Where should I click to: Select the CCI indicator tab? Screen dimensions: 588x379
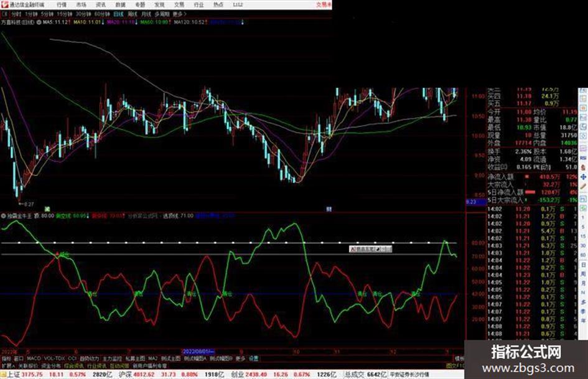coord(72,358)
